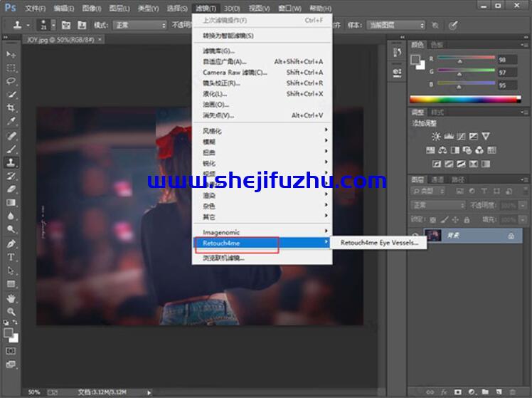Select the Brush tool

[11, 149]
